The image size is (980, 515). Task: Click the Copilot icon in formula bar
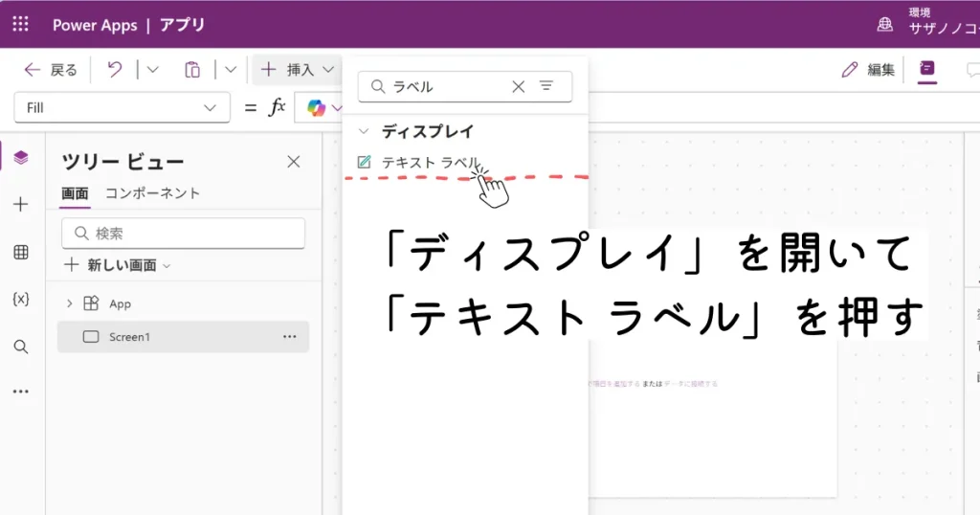pyautogui.click(x=316, y=107)
